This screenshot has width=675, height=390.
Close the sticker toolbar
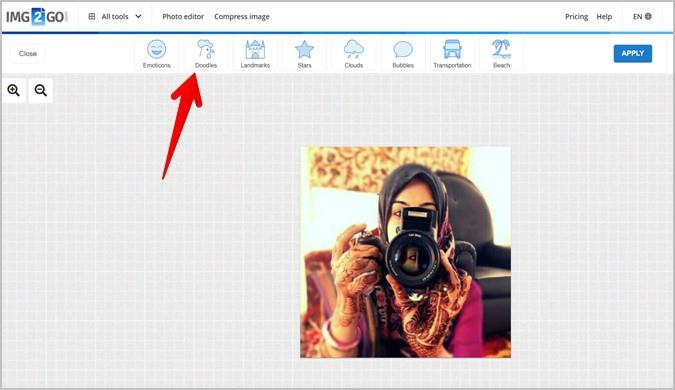coord(28,53)
